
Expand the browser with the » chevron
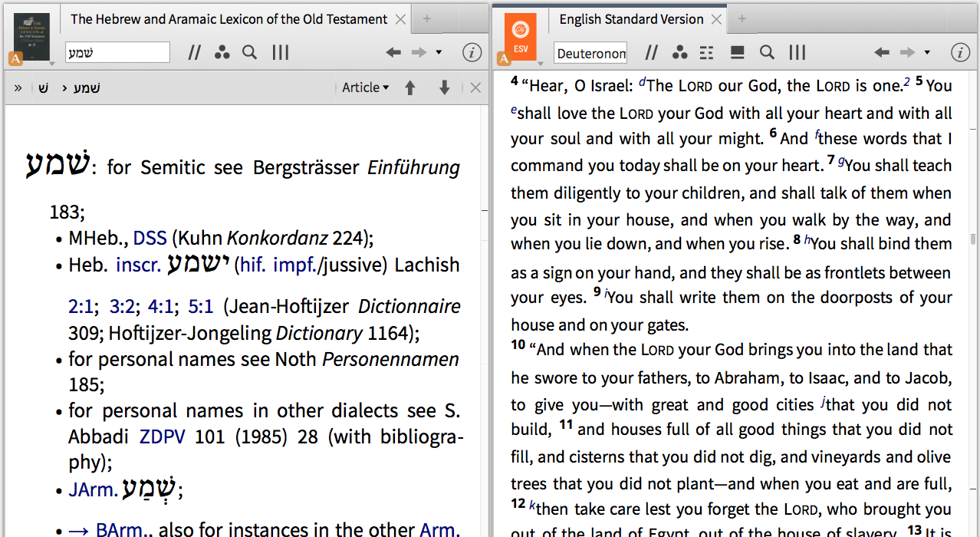(18, 87)
